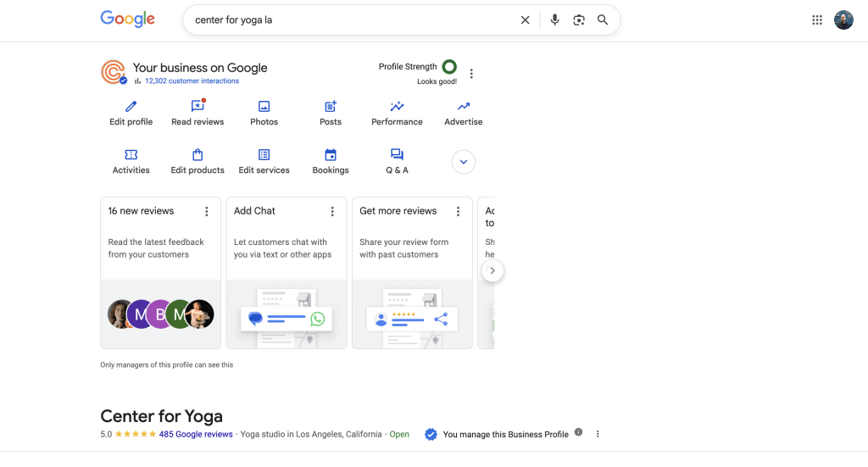The height and width of the screenshot is (467, 868).
Task: Open the Performance chart icon
Action: (x=397, y=106)
